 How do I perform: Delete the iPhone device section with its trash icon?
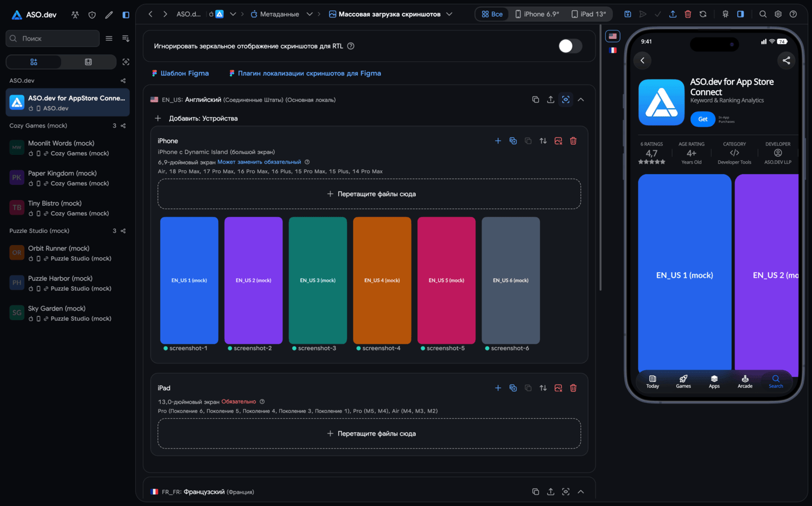[573, 141]
